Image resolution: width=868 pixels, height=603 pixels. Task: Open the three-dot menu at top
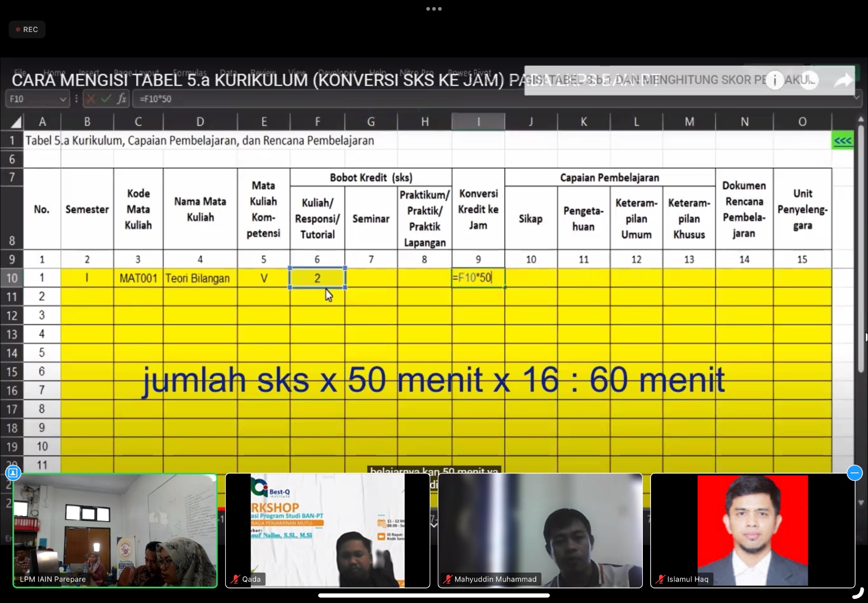pyautogui.click(x=433, y=9)
